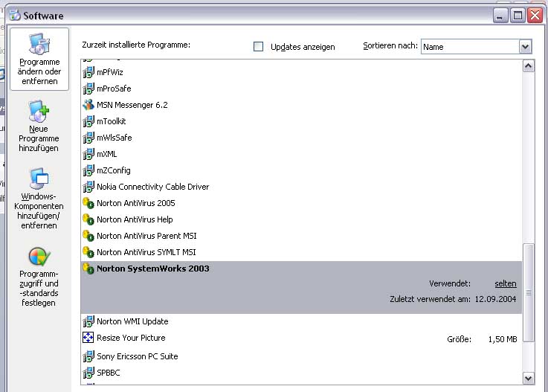Click the Software window title icon
This screenshot has width=548, height=392.
point(15,15)
